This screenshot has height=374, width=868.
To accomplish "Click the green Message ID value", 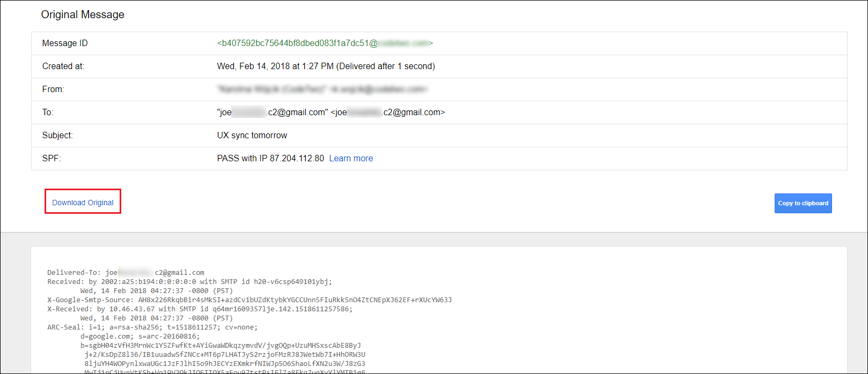I will 325,43.
